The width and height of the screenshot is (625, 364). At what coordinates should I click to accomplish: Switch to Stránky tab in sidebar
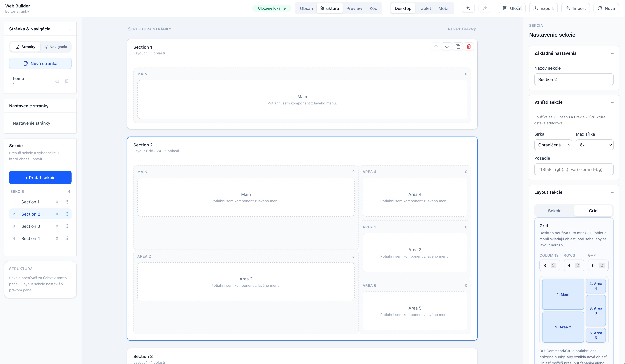tap(25, 47)
